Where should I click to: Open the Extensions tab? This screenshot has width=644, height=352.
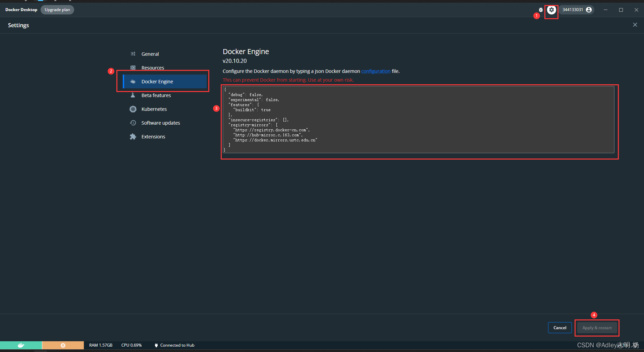165,136
